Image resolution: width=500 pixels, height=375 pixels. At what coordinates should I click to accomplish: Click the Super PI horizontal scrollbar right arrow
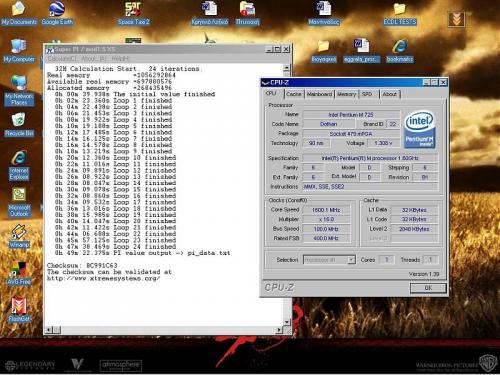point(279,330)
